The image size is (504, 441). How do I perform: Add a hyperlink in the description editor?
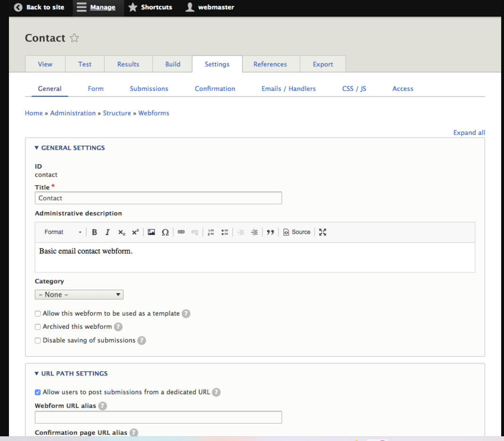181,232
